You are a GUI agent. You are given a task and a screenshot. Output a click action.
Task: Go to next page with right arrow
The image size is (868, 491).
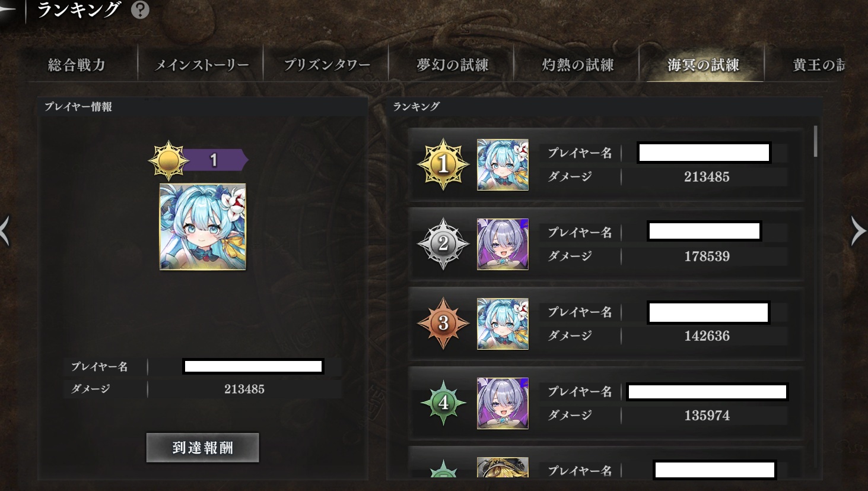858,231
